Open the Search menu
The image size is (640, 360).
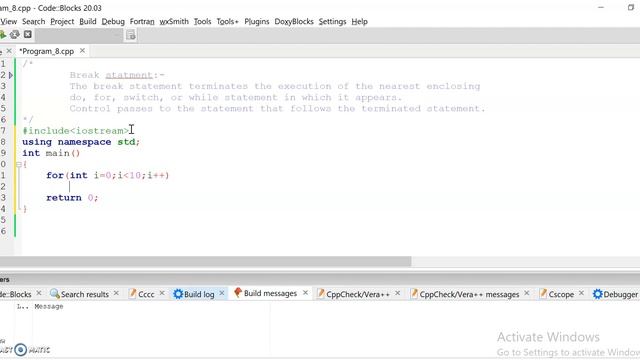(x=33, y=22)
